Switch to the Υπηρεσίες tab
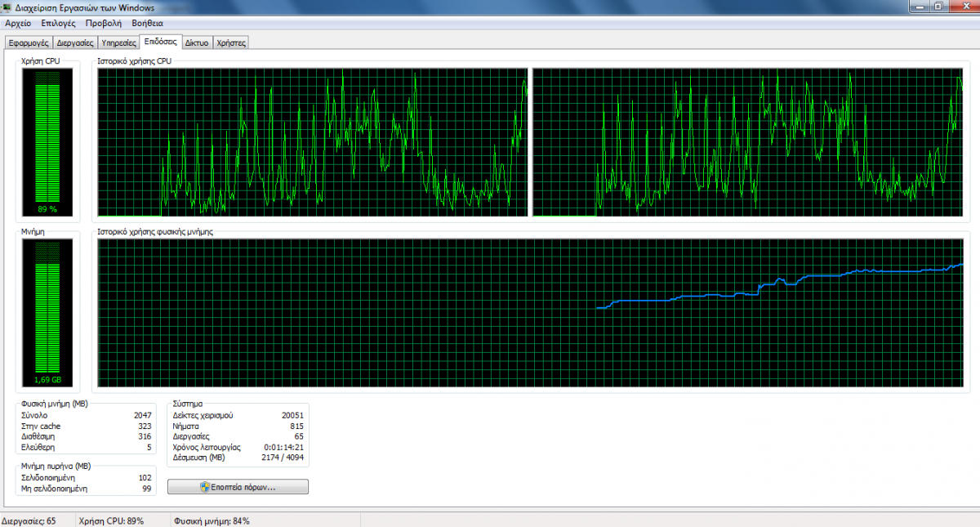Image resolution: width=980 pixels, height=527 pixels. coord(118,42)
